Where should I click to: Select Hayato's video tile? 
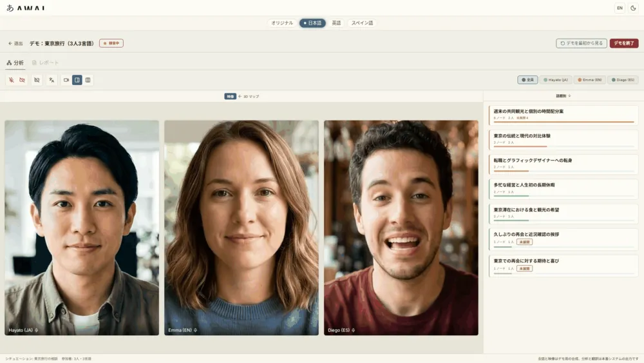click(x=82, y=228)
